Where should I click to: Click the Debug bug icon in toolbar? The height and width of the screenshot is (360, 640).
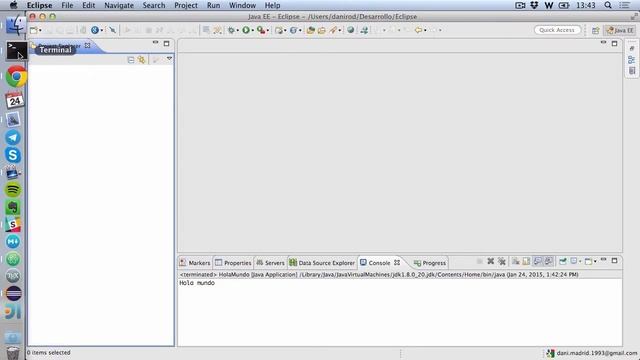tap(231, 30)
